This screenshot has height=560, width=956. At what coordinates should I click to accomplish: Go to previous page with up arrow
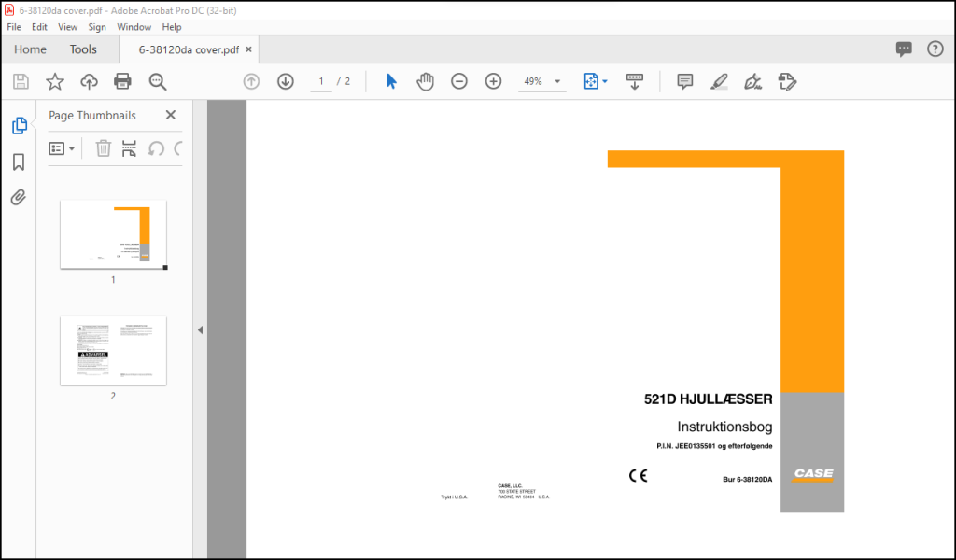(x=251, y=81)
